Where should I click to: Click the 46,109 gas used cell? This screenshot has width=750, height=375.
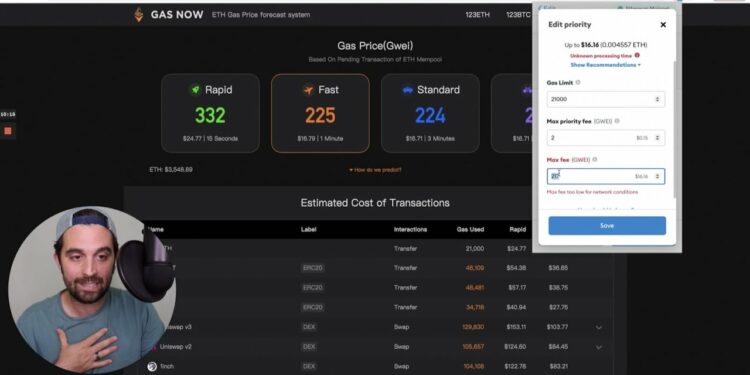475,268
